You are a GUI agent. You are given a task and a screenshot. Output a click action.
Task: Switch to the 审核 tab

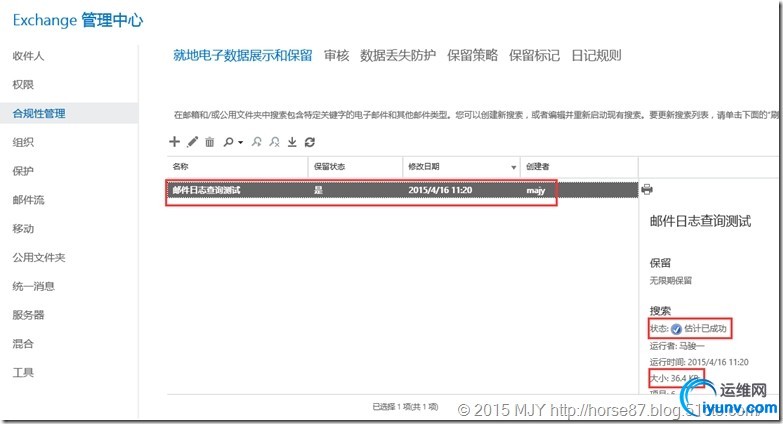337,55
